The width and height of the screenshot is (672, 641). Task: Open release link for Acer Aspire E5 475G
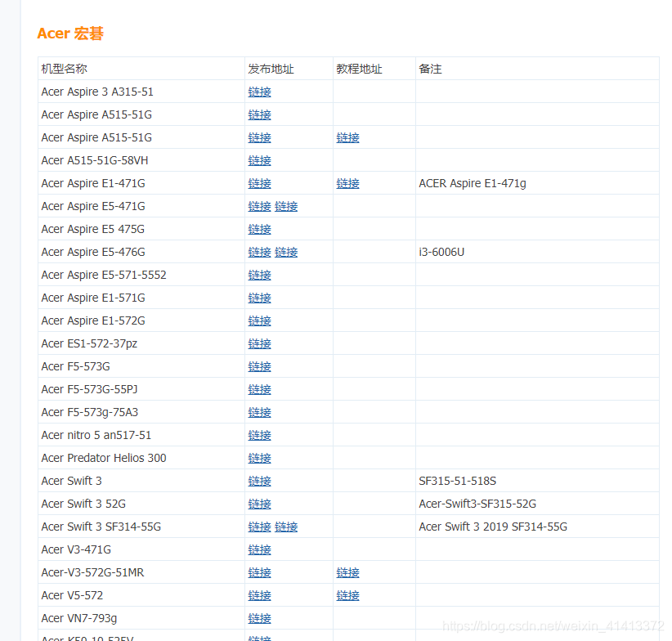[x=259, y=229]
